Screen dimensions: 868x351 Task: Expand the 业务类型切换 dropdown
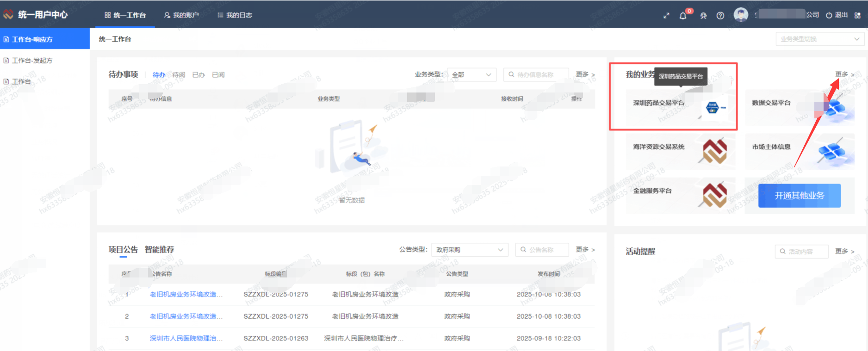tap(819, 39)
